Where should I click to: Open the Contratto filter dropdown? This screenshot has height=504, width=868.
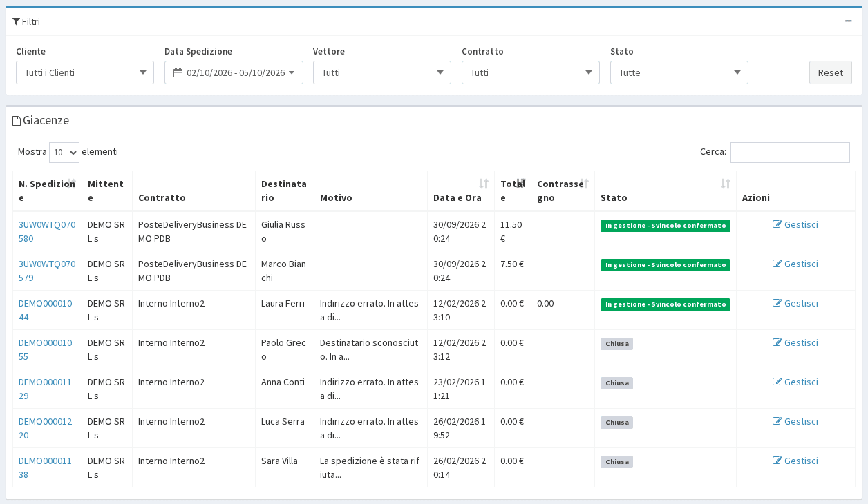531,72
